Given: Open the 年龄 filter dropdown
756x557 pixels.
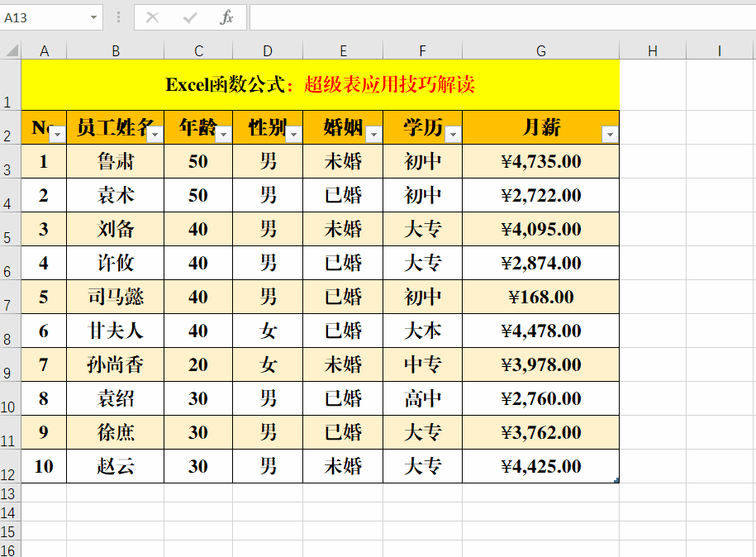Looking at the screenshot, I should pyautogui.click(x=223, y=135).
